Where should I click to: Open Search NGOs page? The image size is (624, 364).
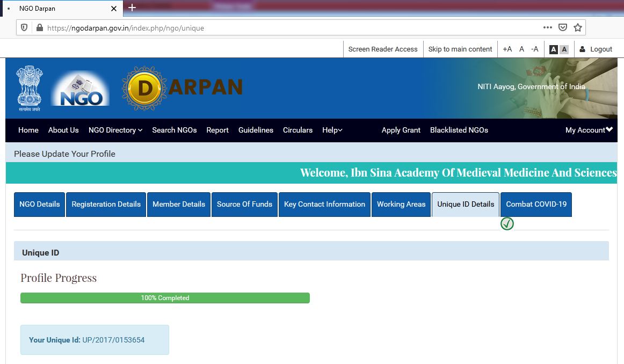tap(175, 130)
